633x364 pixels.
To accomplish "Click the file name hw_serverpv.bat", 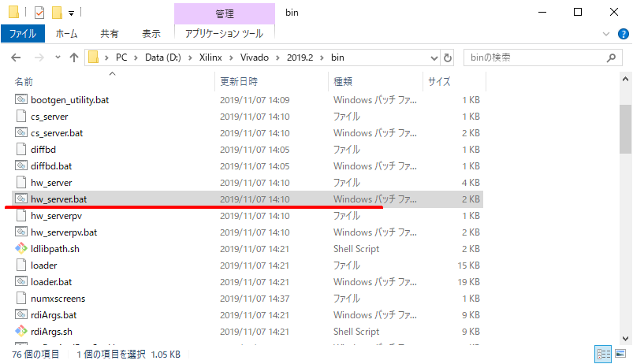I will (x=64, y=232).
